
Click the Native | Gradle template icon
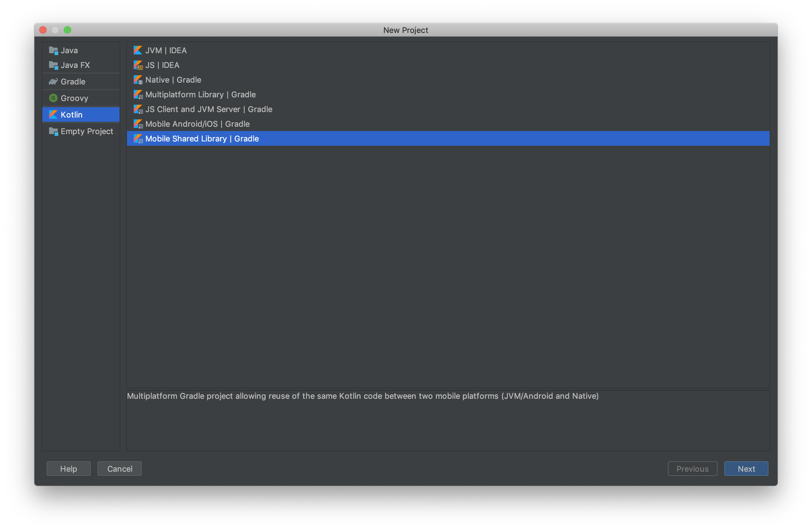pos(138,80)
